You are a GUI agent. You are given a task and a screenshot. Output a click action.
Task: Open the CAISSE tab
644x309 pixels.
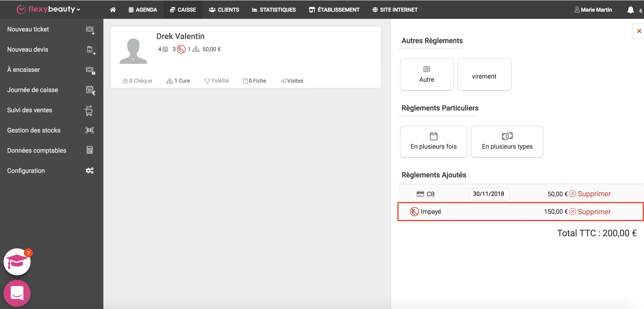(183, 10)
